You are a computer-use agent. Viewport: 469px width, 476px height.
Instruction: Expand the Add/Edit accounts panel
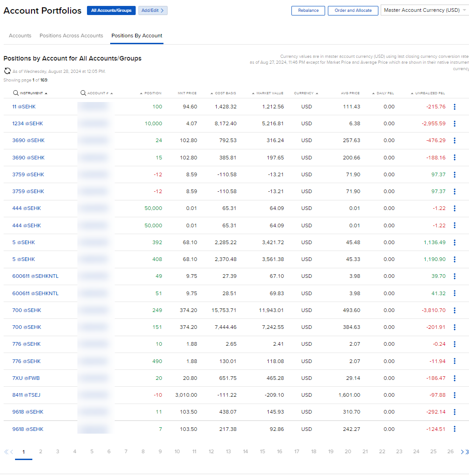pyautogui.click(x=153, y=10)
